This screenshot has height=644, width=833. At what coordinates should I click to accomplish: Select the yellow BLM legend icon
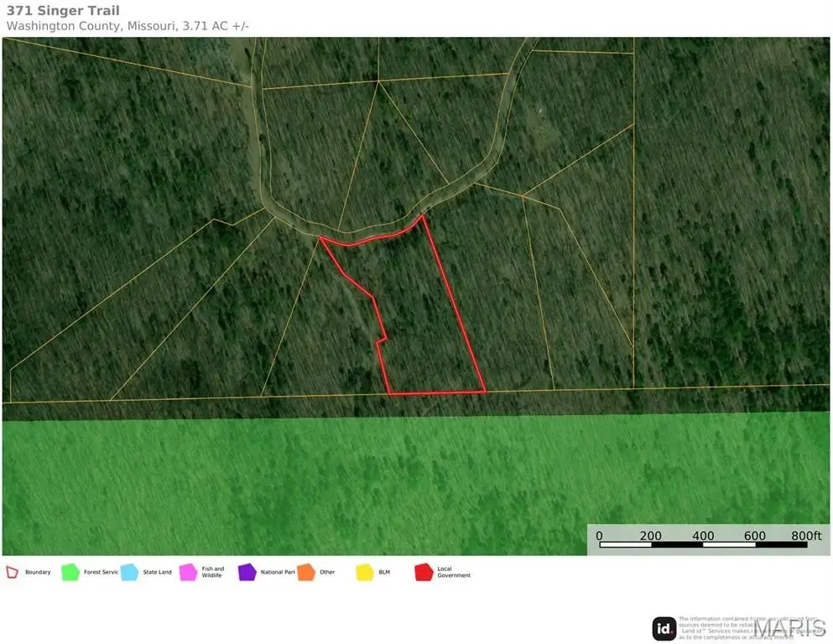[365, 573]
